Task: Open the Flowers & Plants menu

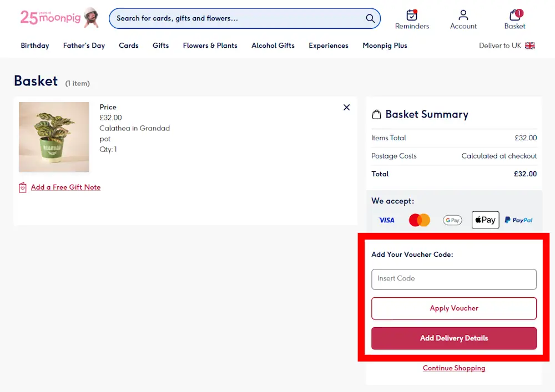Action: (x=210, y=45)
